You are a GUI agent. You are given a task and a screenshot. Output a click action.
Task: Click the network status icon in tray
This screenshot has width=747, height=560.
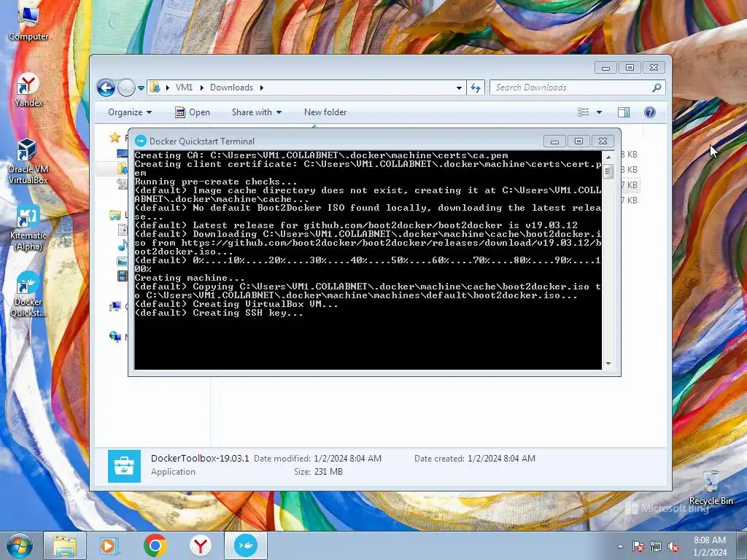tap(656, 546)
